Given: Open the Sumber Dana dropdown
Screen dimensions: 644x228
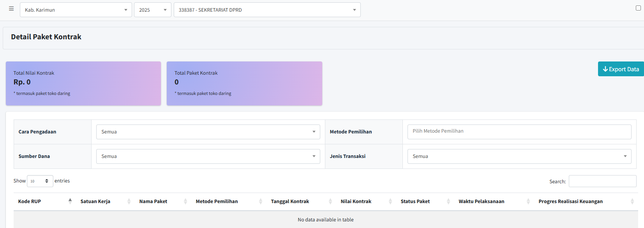Looking at the screenshot, I should (x=208, y=156).
